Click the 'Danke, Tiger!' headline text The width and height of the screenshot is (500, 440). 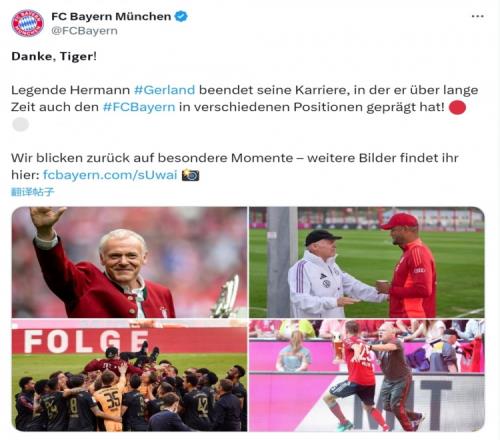click(x=54, y=56)
